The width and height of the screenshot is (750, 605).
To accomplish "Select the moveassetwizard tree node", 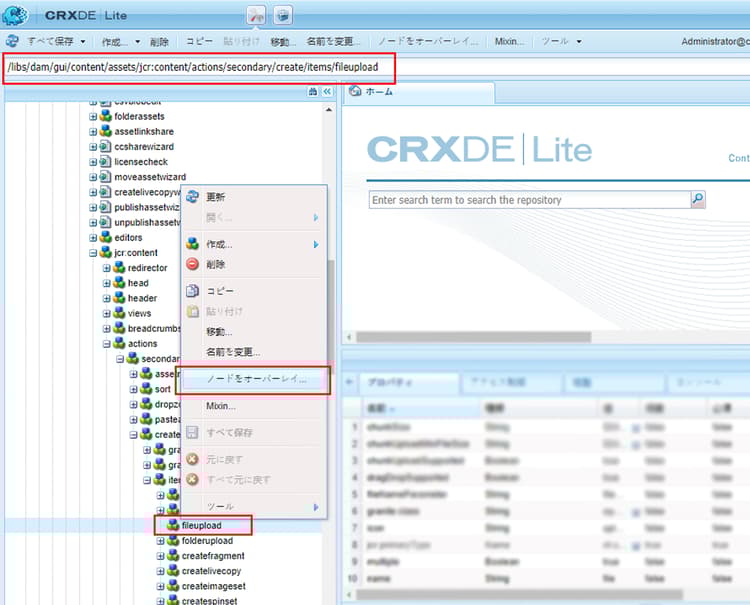I will pyautogui.click(x=150, y=177).
